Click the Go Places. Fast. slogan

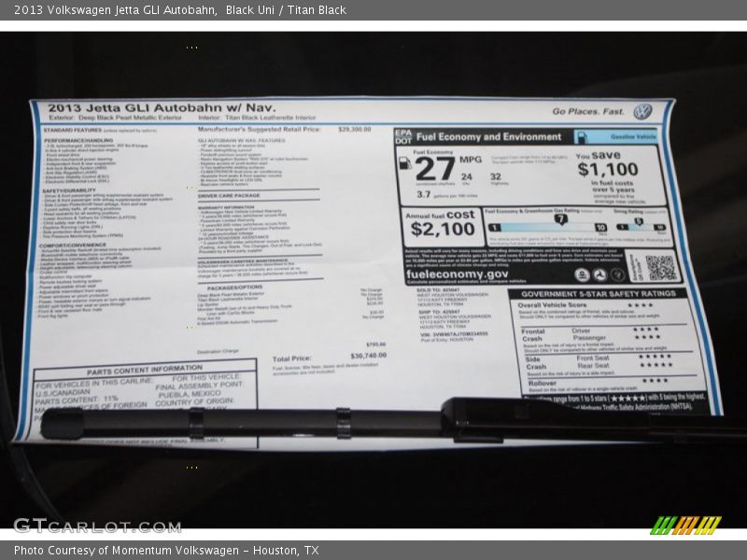(x=587, y=111)
